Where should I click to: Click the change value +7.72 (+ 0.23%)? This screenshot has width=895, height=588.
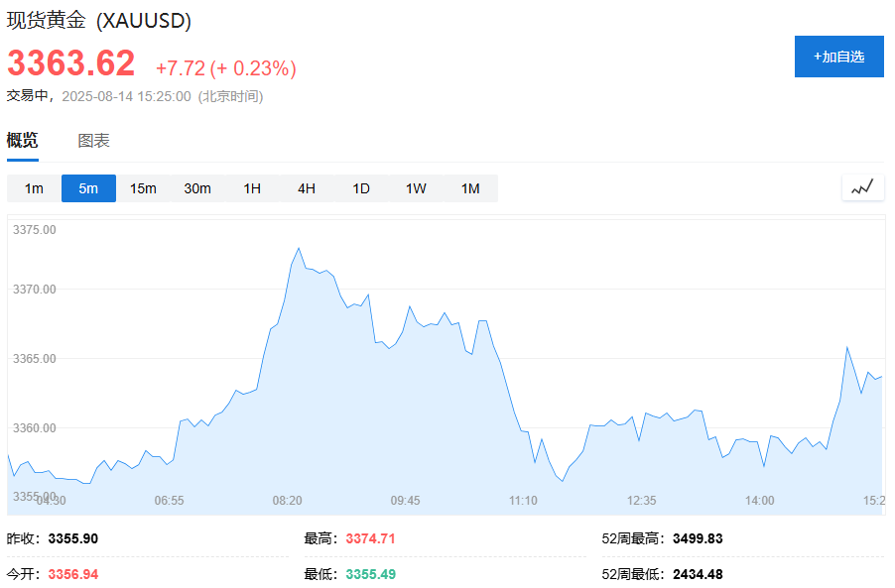coord(226,68)
